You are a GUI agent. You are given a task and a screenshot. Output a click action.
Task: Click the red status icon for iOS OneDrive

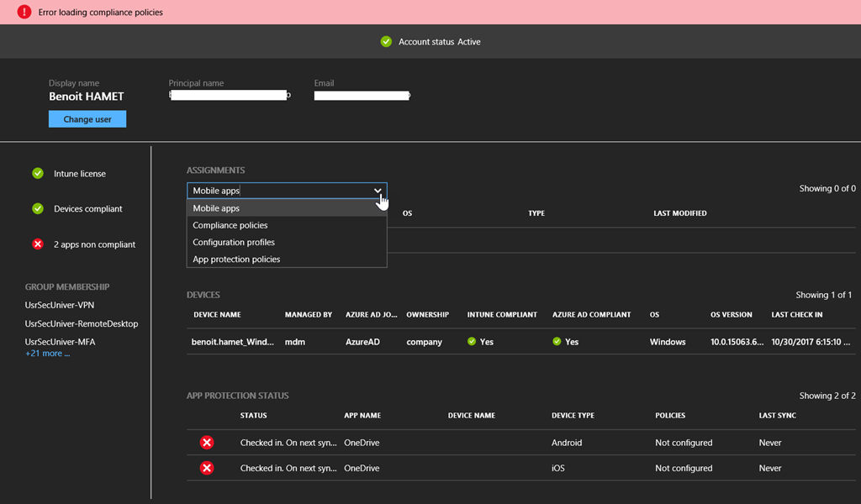pyautogui.click(x=207, y=468)
